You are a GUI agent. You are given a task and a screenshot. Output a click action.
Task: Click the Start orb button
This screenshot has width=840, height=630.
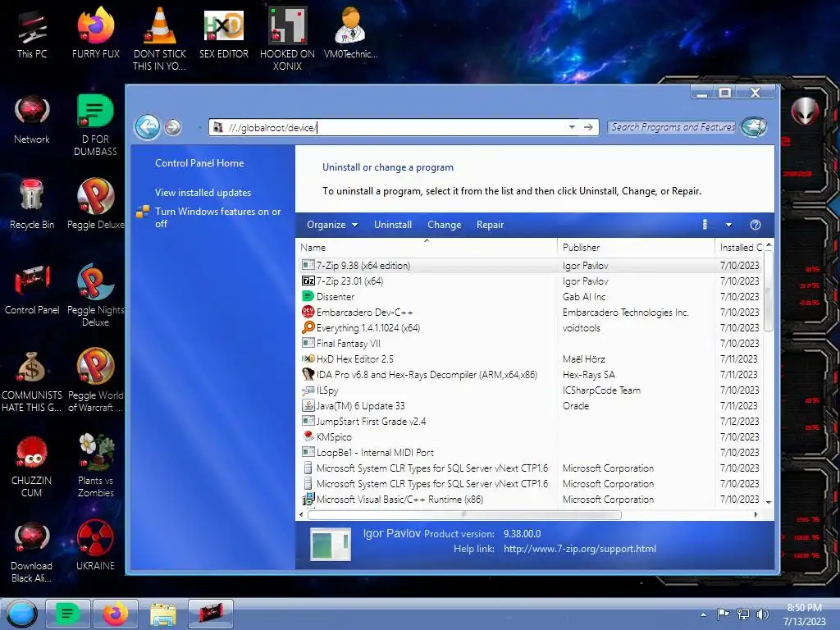pyautogui.click(x=21, y=614)
